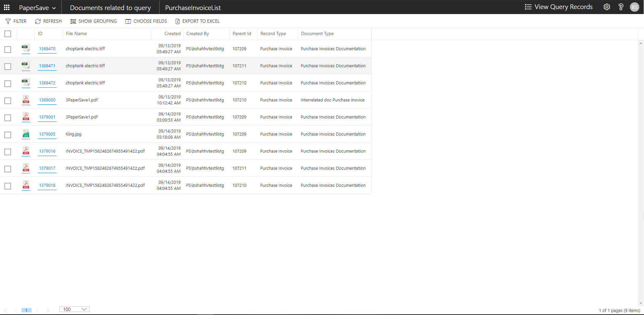Image resolution: width=644 pixels, height=315 pixels.
Task: Open View Query Records list
Action: pyautogui.click(x=559, y=7)
